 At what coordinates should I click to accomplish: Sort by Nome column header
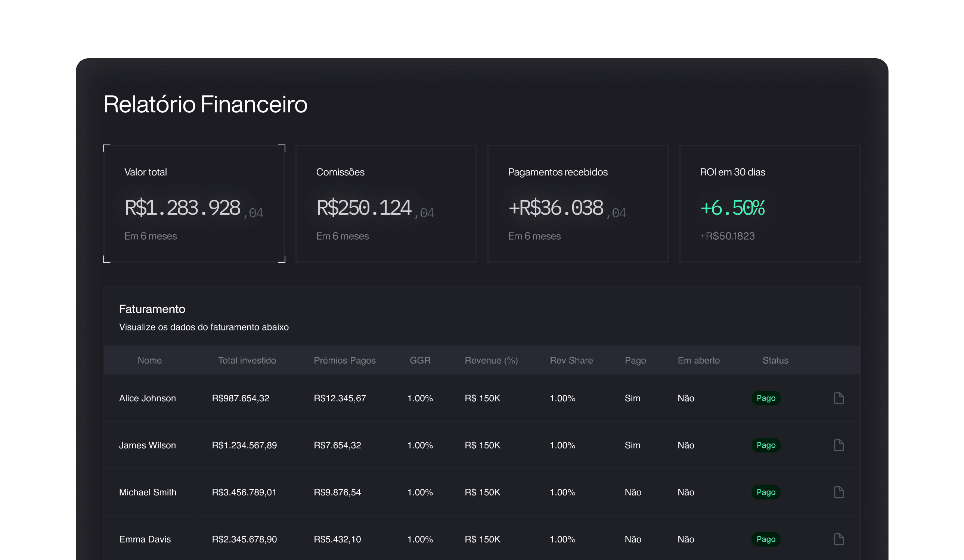point(149,360)
